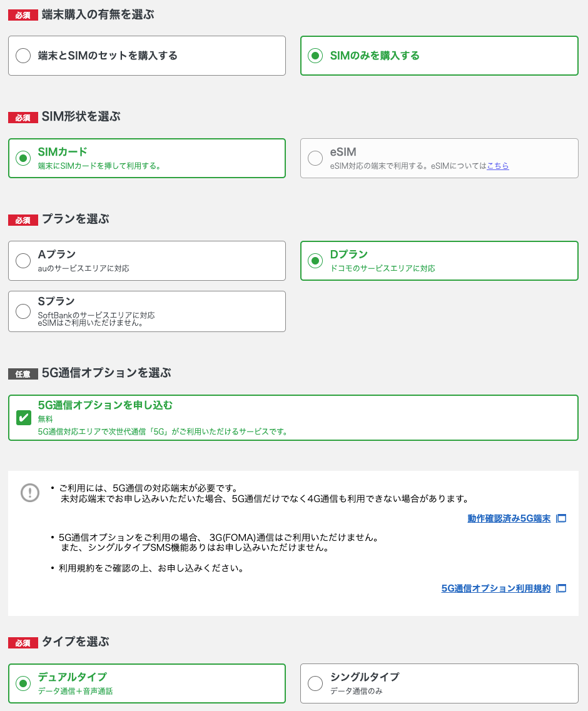
Task: Open the こちら link about eSIM
Action: 497,166
